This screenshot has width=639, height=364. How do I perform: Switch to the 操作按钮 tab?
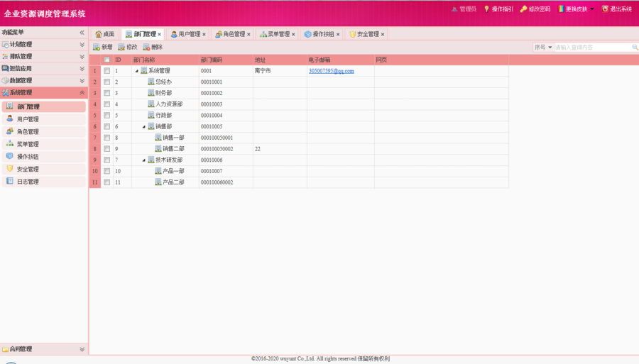tap(322, 34)
